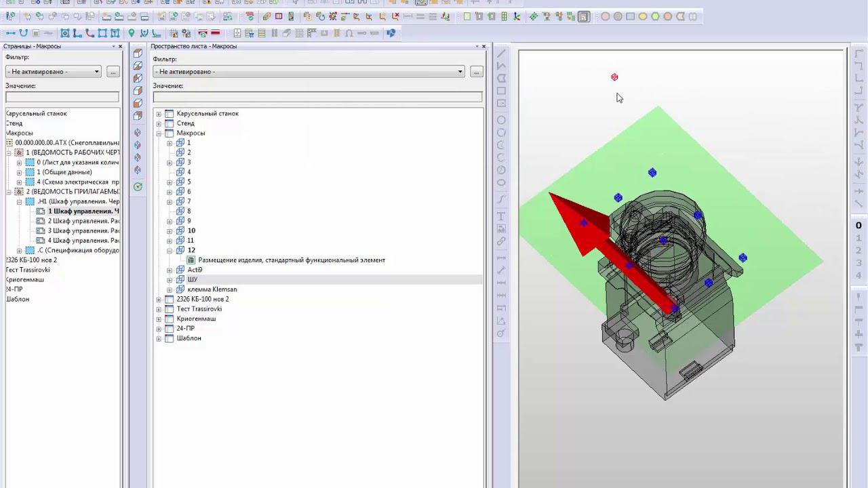Select Тест Trassirovki in the pages panel
The width and height of the screenshot is (868, 488).
[28, 270]
